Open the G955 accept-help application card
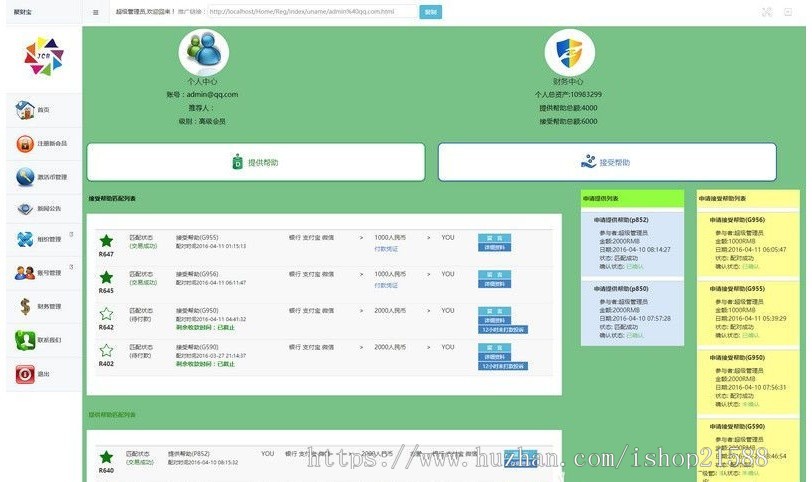 tap(748, 313)
